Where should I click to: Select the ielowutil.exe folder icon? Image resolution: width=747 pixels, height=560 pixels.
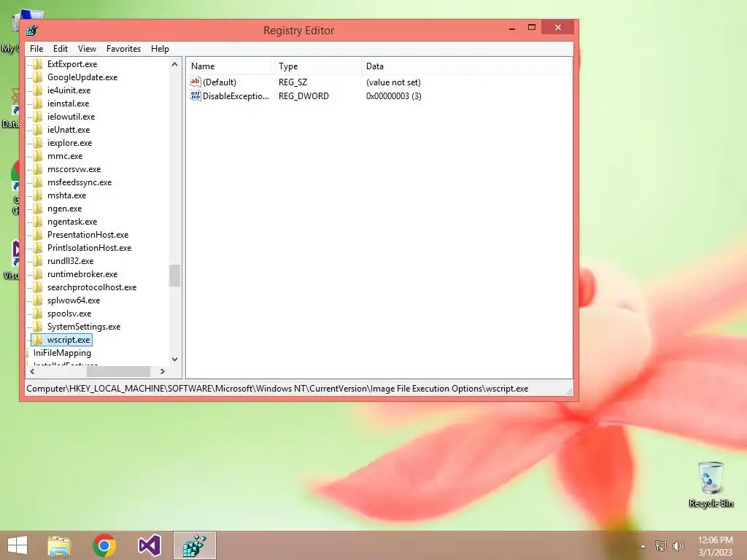[x=38, y=116]
